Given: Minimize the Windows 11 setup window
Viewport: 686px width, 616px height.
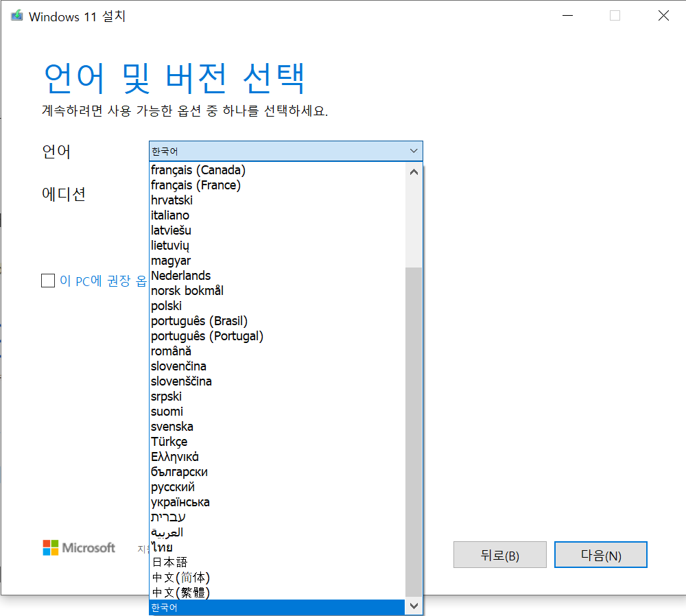Looking at the screenshot, I should pos(567,16).
